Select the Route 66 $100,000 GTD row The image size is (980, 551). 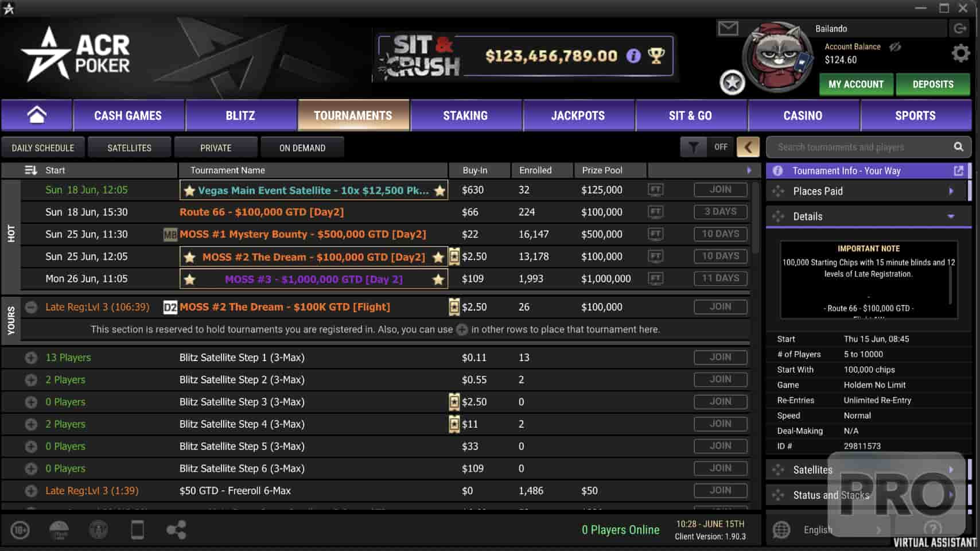(386, 212)
